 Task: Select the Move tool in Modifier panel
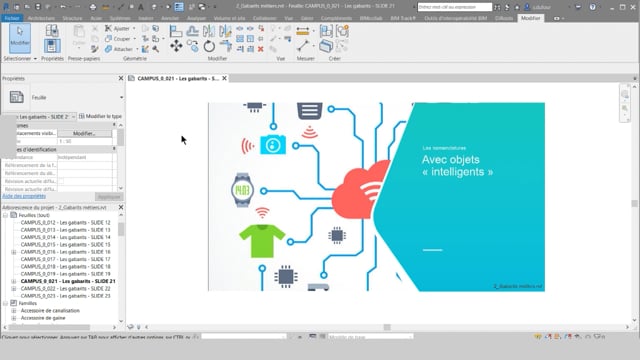[176, 46]
